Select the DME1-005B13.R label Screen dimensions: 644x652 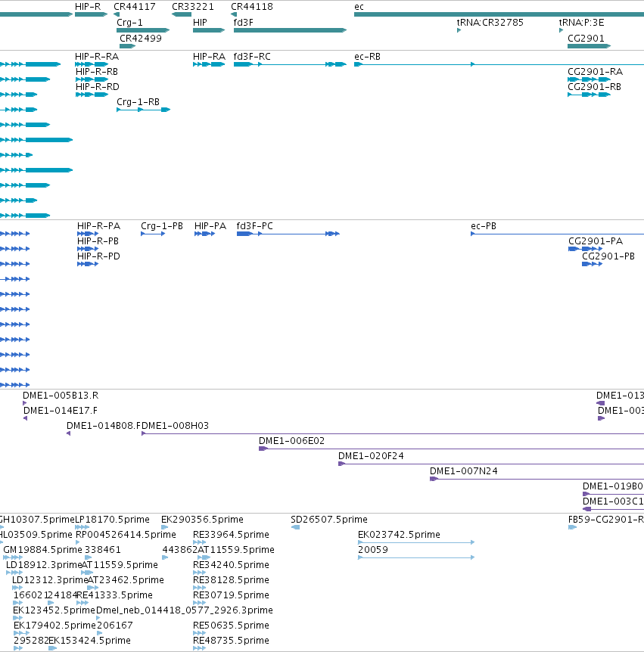tap(61, 396)
